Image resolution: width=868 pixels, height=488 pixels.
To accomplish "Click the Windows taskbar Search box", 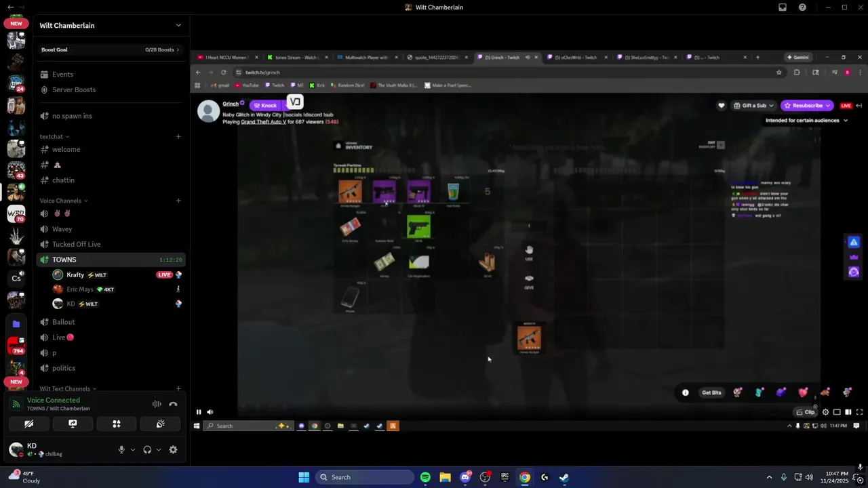I will 366,477.
